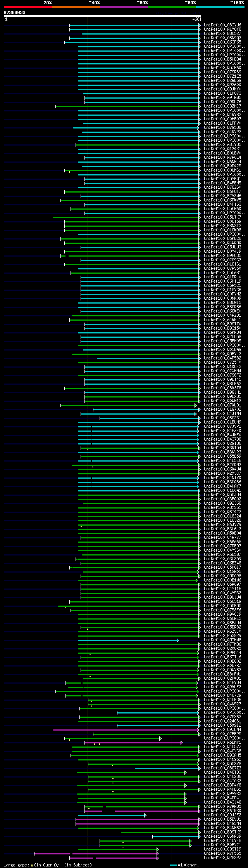
Task: Click the UniRef100_Q2GSP7 label
Action: (x=222, y=858)
